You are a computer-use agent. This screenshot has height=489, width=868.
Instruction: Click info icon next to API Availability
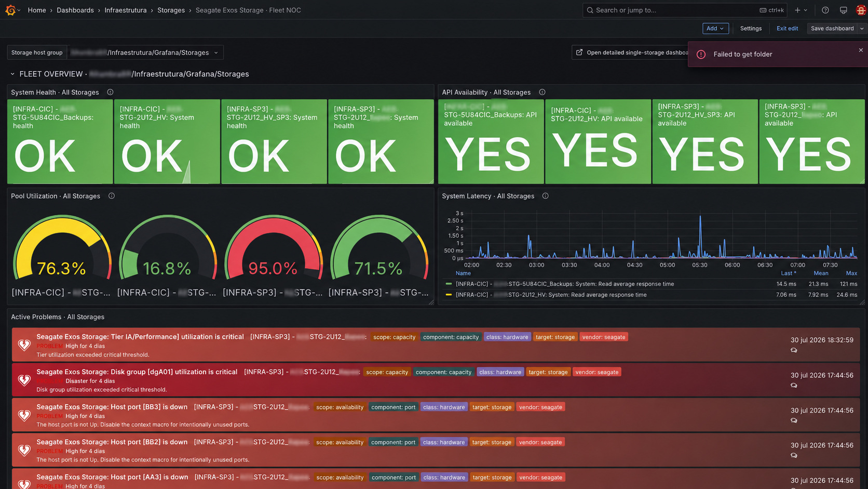click(542, 92)
